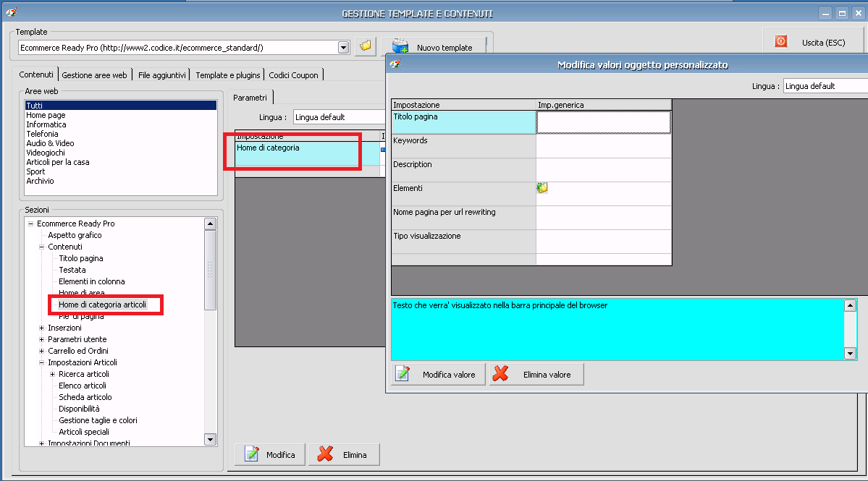Click the Imp.generica column header
This screenshot has width=868, height=481.
[603, 105]
